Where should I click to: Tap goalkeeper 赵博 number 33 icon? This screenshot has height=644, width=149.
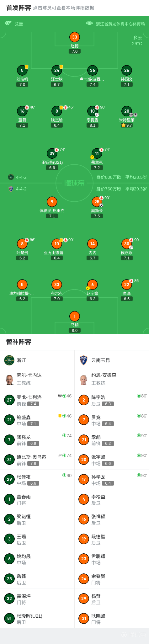[74, 37]
